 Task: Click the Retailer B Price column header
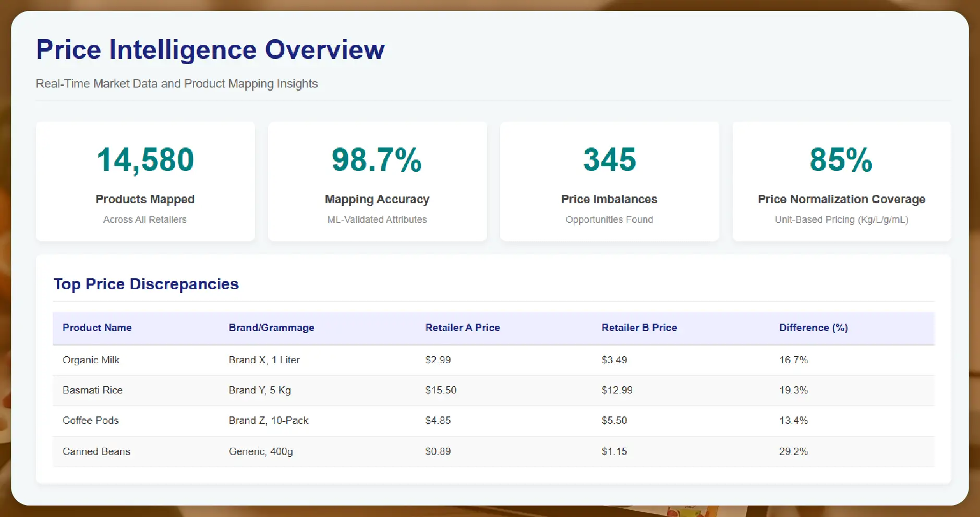pyautogui.click(x=639, y=327)
